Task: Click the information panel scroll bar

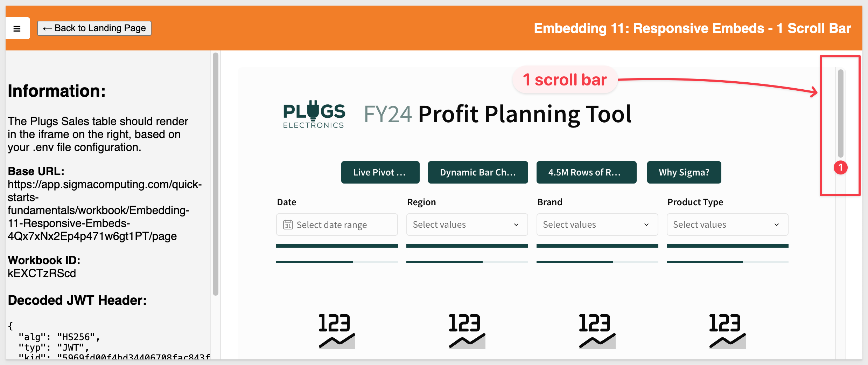Action: pos(216,174)
